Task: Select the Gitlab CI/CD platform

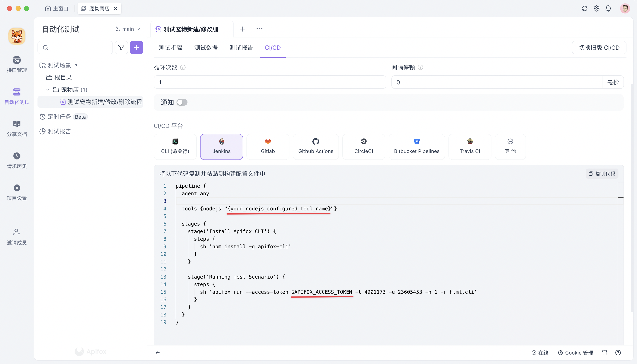Action: click(268, 146)
